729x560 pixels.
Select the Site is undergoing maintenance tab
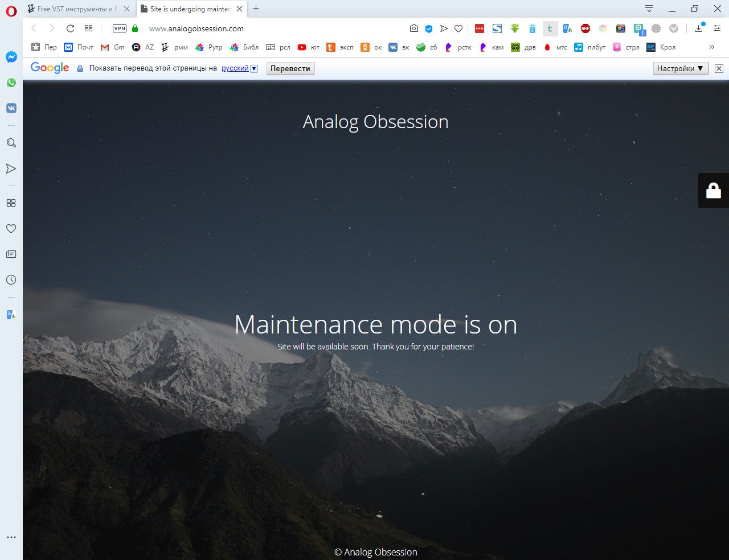coord(190,9)
